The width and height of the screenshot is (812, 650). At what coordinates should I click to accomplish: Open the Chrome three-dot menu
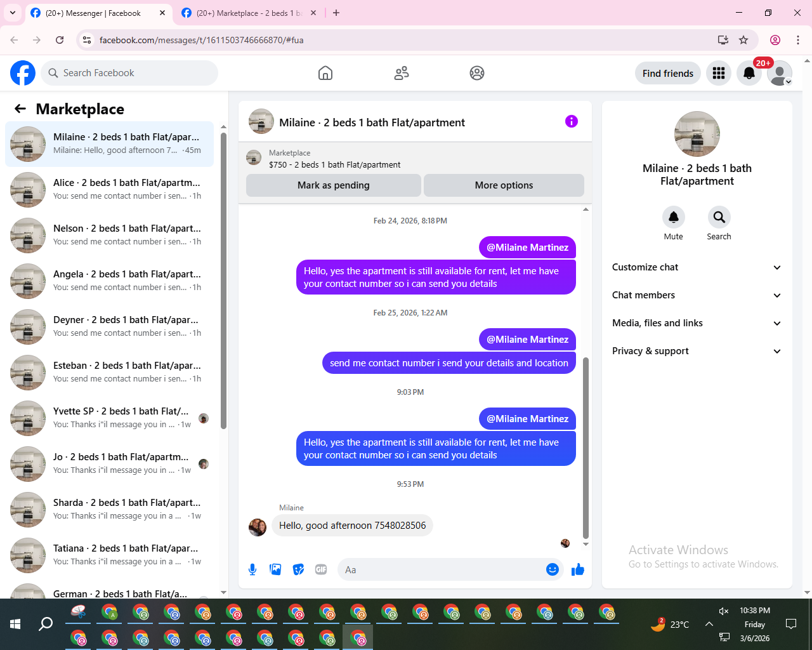(798, 40)
